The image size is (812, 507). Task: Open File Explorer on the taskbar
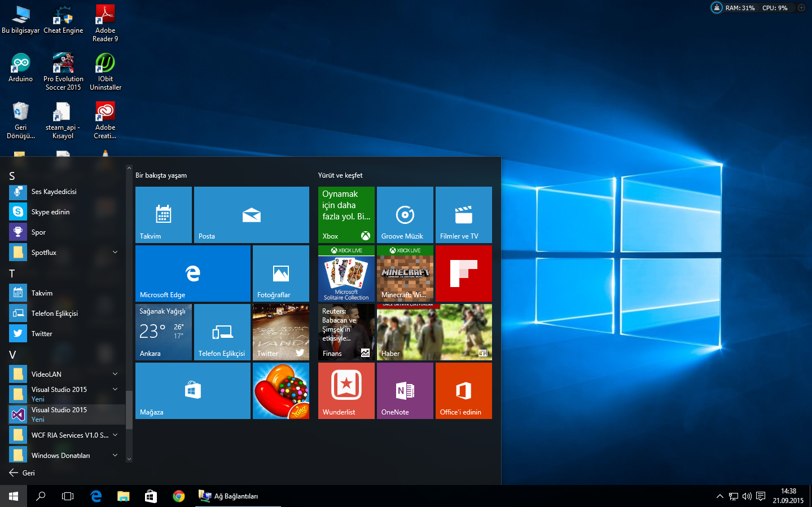pyautogui.click(x=123, y=496)
